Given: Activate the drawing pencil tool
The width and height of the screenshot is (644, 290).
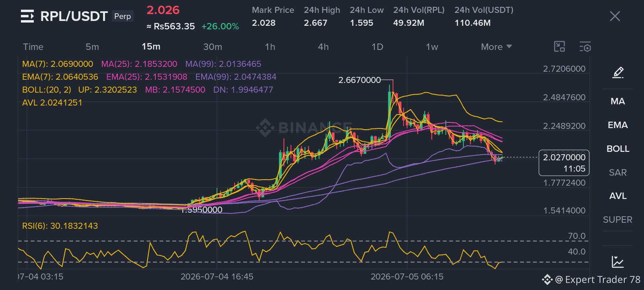Looking at the screenshot, I should click(618, 72).
